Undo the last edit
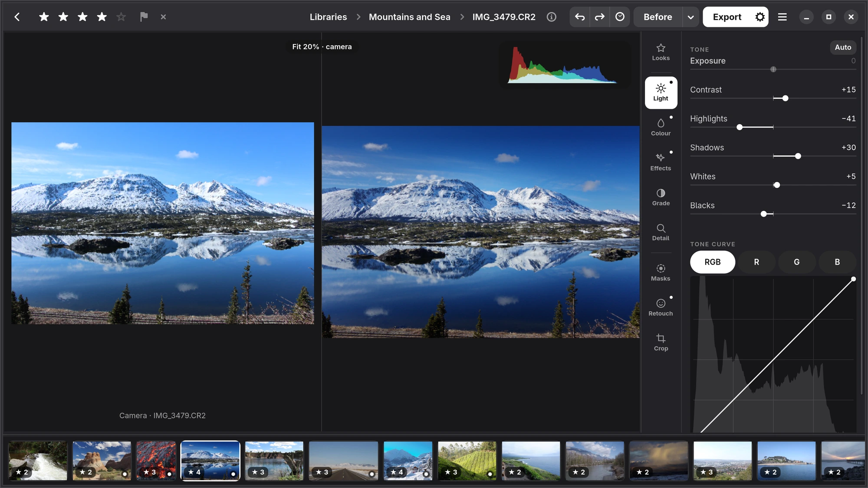The width and height of the screenshot is (868, 488). point(580,17)
